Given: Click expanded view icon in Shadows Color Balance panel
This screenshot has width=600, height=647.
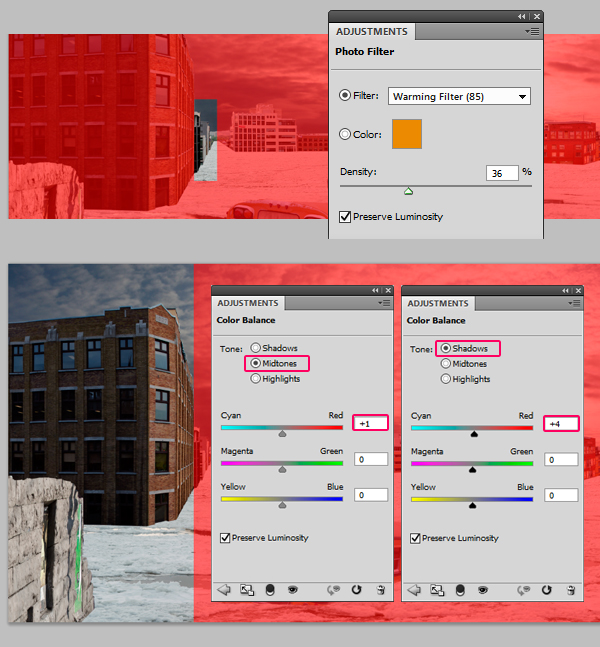Looking at the screenshot, I should (x=437, y=590).
